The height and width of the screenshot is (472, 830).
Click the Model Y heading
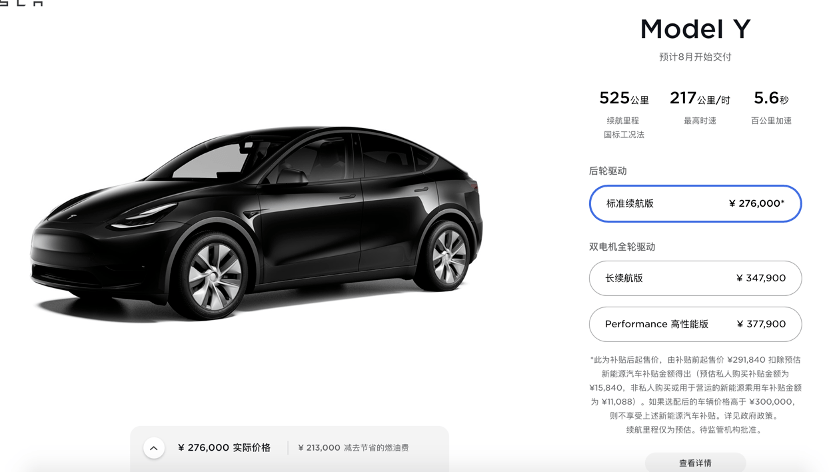coord(695,29)
